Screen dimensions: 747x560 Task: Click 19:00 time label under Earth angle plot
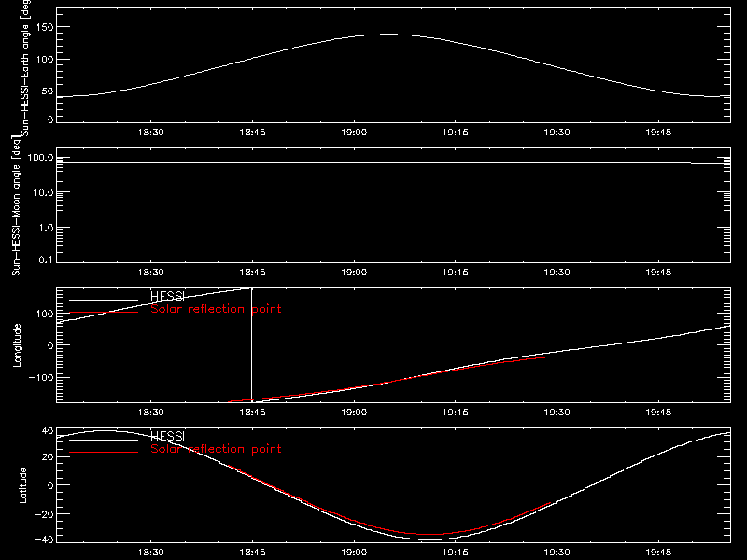354,132
